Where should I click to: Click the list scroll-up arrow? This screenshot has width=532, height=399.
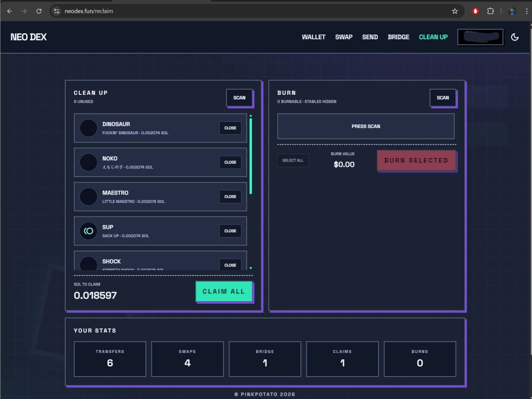[x=251, y=116]
